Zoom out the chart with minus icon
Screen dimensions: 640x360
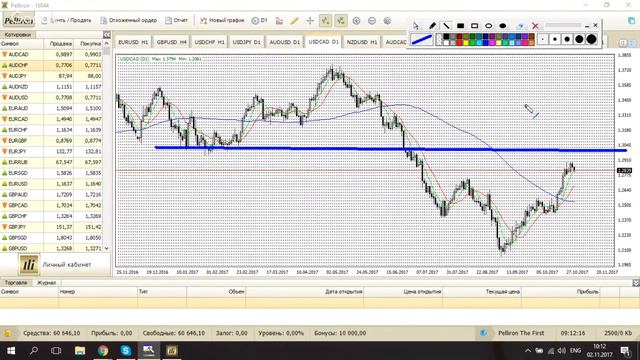372,20
